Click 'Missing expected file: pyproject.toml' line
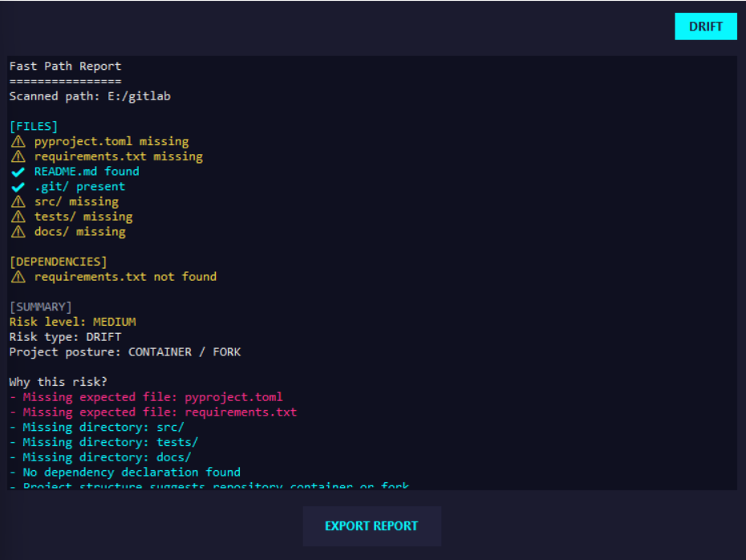The image size is (746, 560). click(x=146, y=397)
